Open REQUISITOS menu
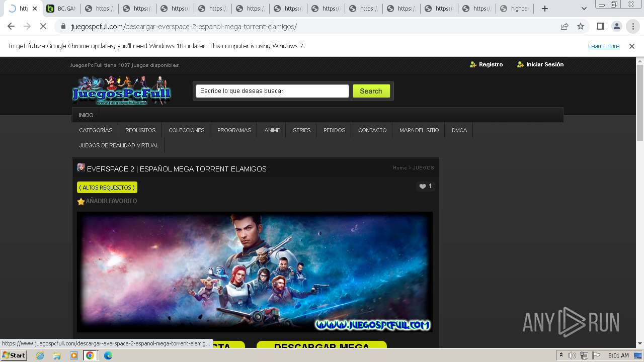 (140, 130)
